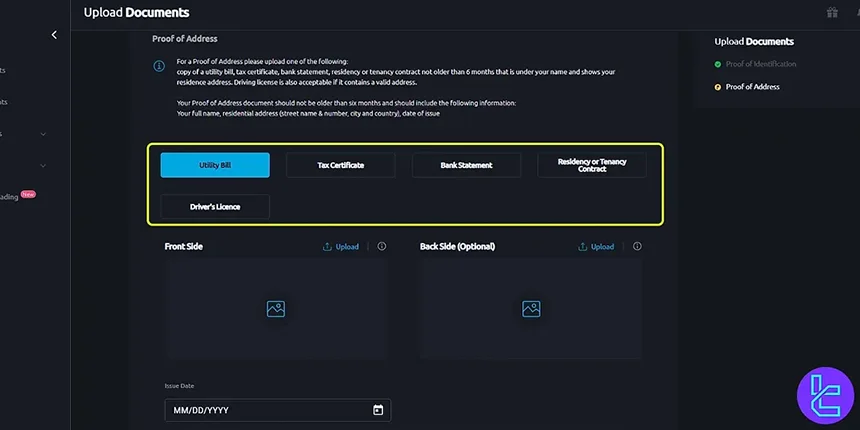Select the Bank Statement document type

point(466,165)
